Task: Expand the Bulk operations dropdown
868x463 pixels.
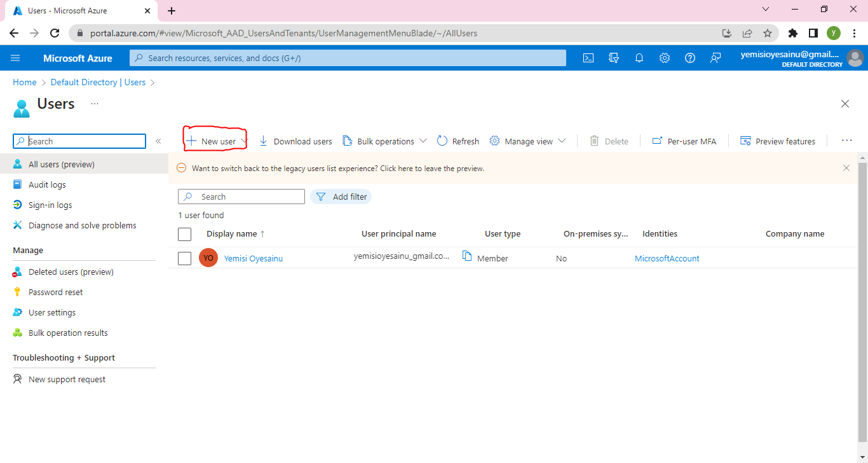Action: tap(423, 141)
